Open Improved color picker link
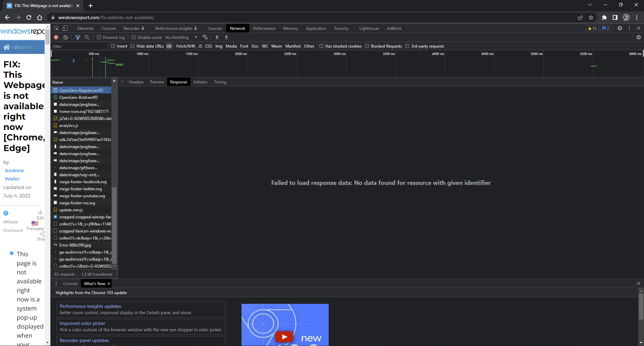The width and height of the screenshot is (644, 346). click(83, 323)
